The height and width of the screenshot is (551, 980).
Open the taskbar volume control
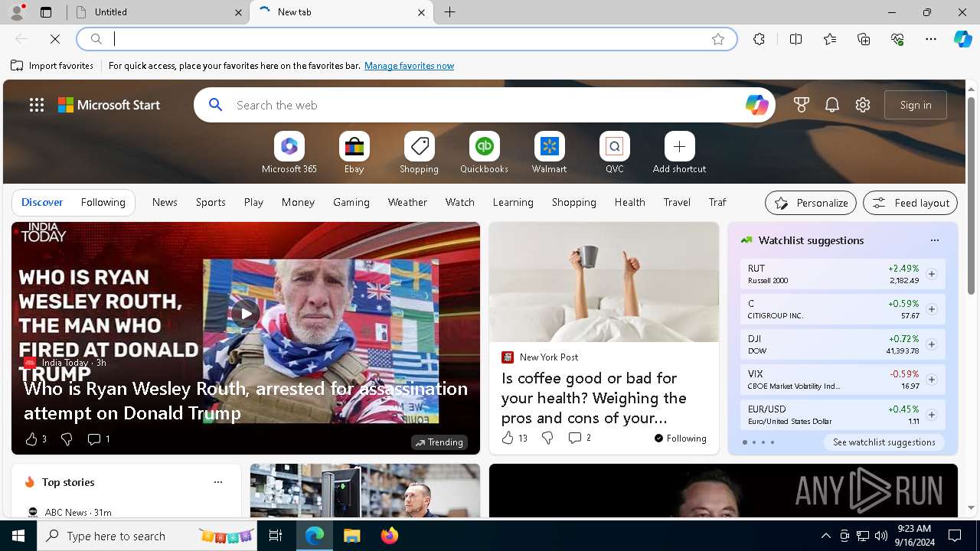click(x=881, y=536)
